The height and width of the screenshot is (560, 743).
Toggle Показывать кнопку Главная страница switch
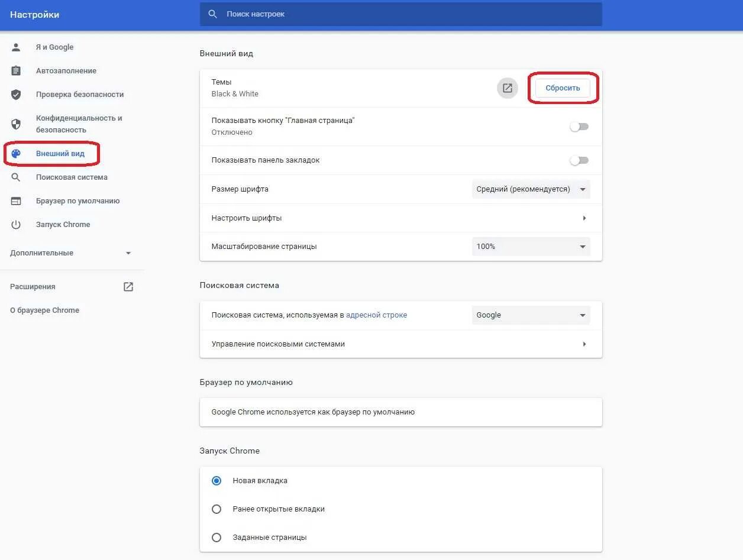click(x=579, y=127)
